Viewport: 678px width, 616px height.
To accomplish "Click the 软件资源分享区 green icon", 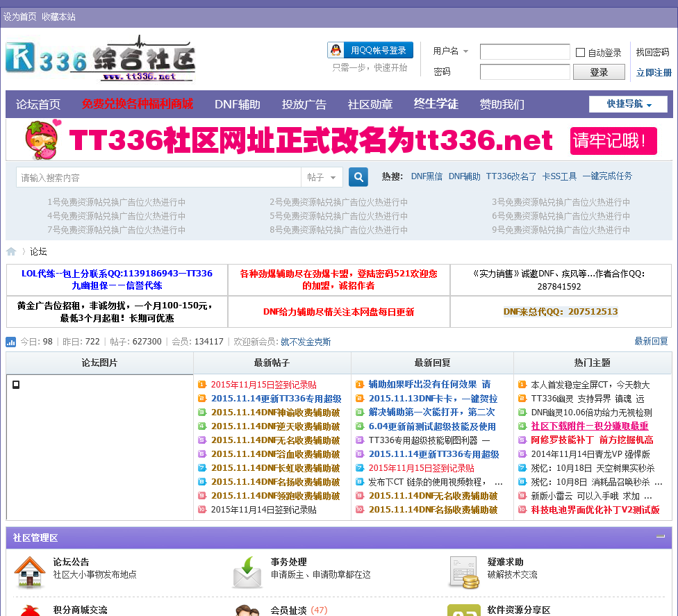I will tap(464, 610).
